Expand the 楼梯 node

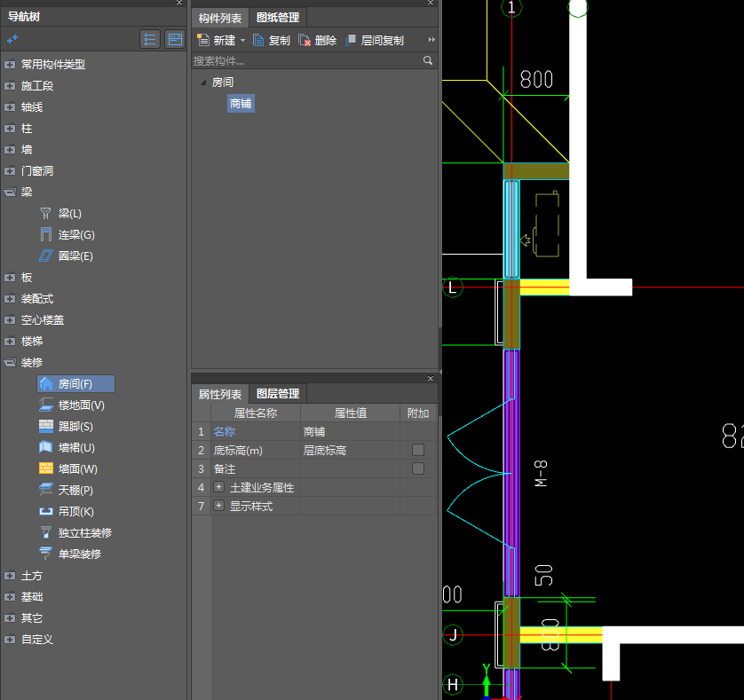(10, 341)
